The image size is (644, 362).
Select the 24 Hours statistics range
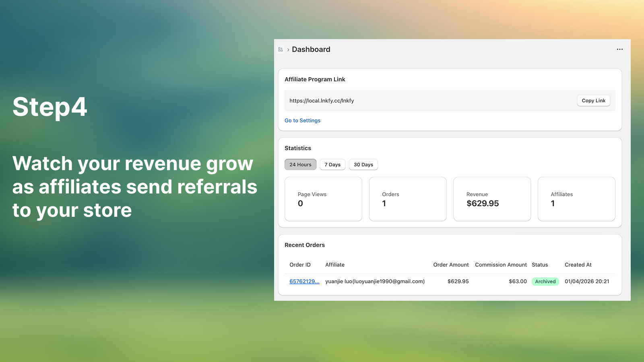pos(301,165)
